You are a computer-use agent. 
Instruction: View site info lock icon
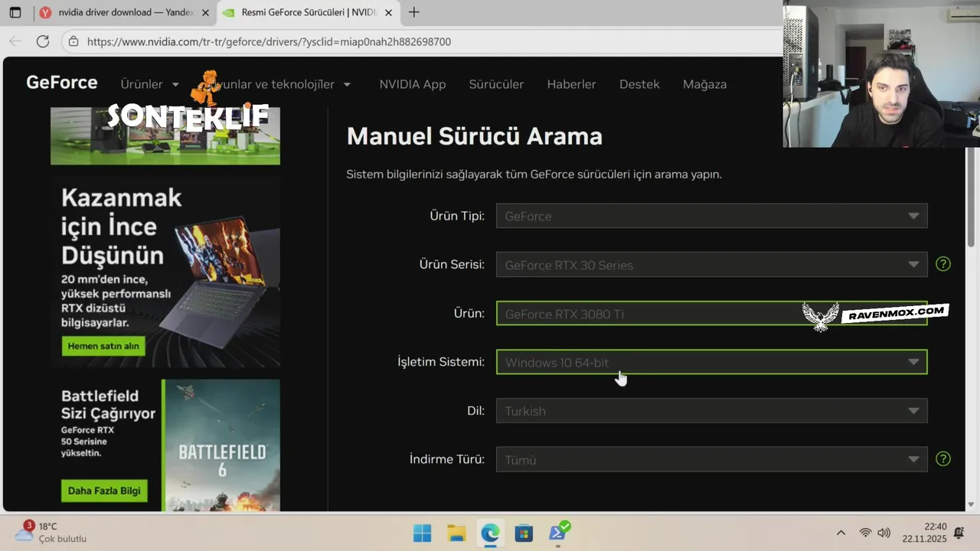point(72,41)
